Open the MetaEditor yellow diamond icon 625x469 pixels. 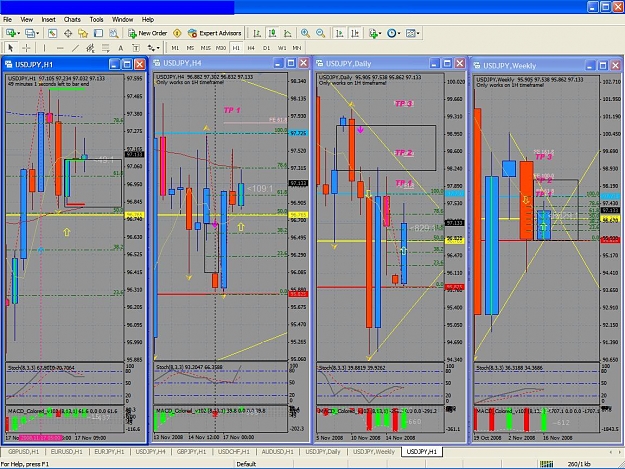pyautogui.click(x=177, y=33)
